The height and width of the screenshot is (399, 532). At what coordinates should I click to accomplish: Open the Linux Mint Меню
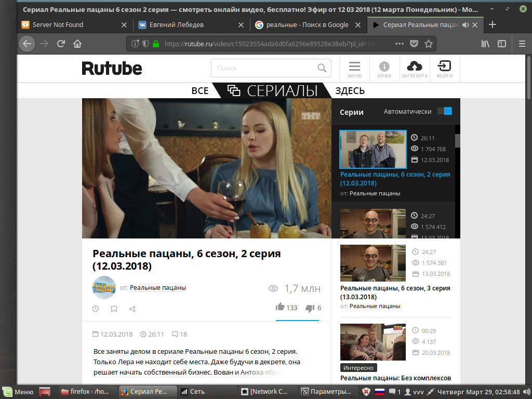pyautogui.click(x=18, y=392)
